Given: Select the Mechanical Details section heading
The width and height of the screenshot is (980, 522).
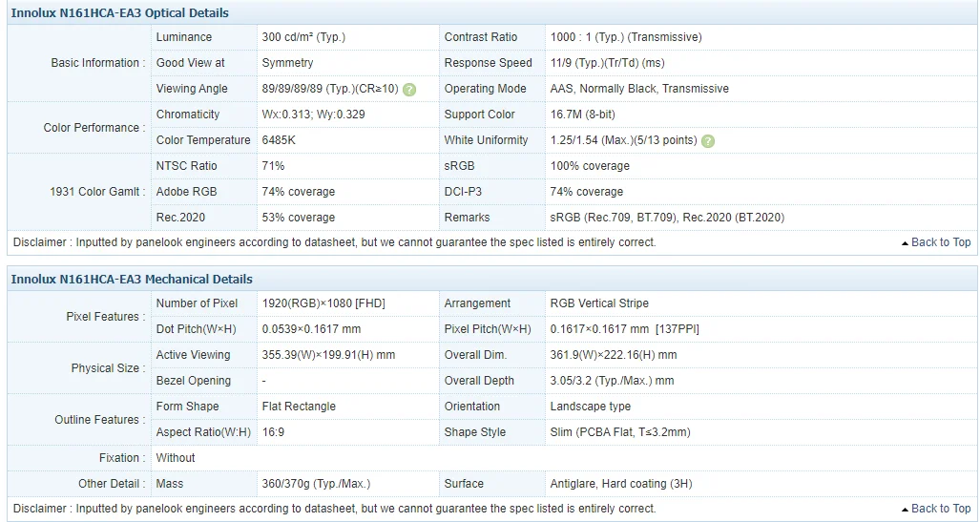Looking at the screenshot, I should click(x=132, y=280).
